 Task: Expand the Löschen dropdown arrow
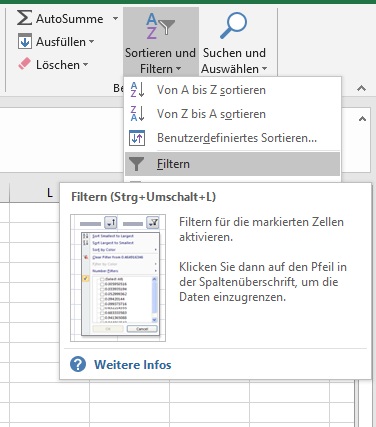[x=86, y=64]
